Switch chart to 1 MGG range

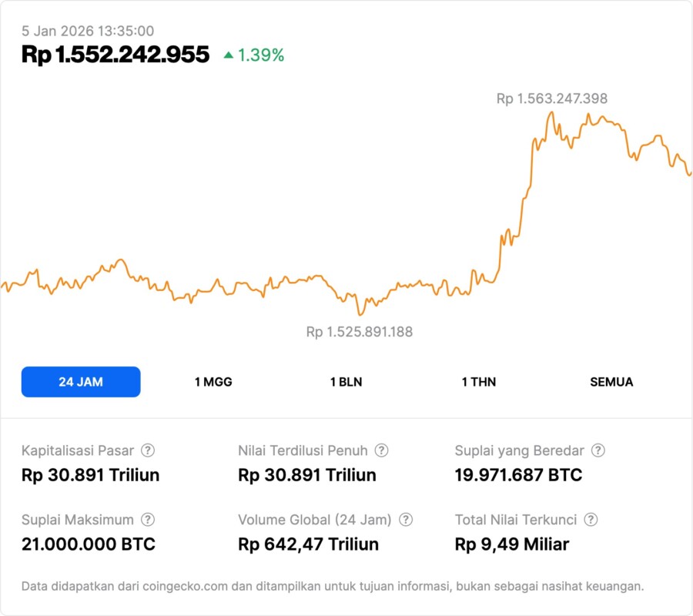point(213,382)
